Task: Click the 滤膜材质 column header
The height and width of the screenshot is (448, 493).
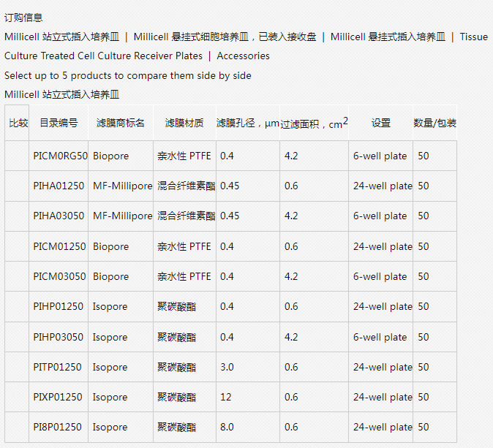Action: click(184, 123)
